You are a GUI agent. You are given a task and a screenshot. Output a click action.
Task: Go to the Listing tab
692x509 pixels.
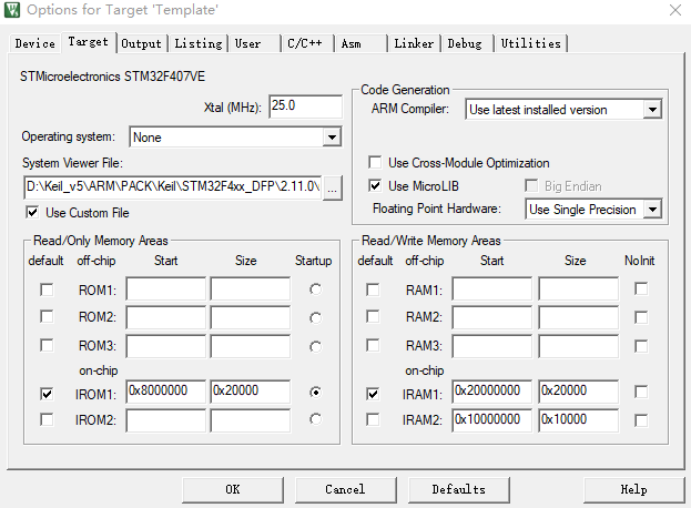tap(198, 44)
